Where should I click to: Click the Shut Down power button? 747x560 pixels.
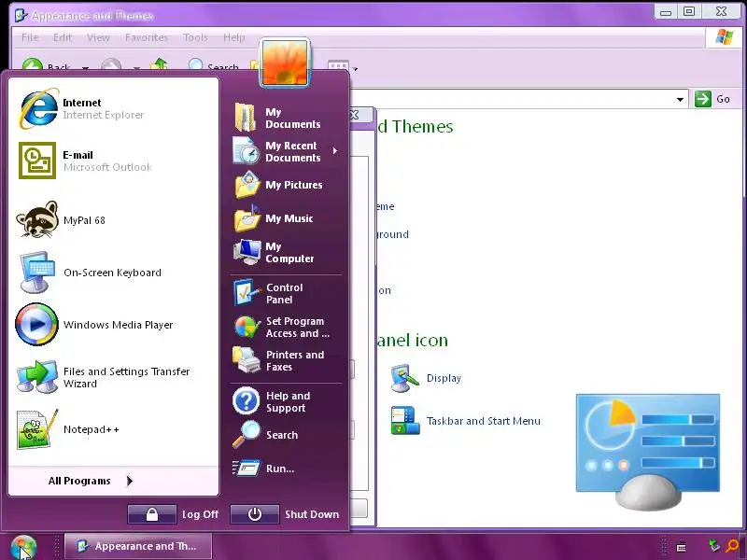255,514
